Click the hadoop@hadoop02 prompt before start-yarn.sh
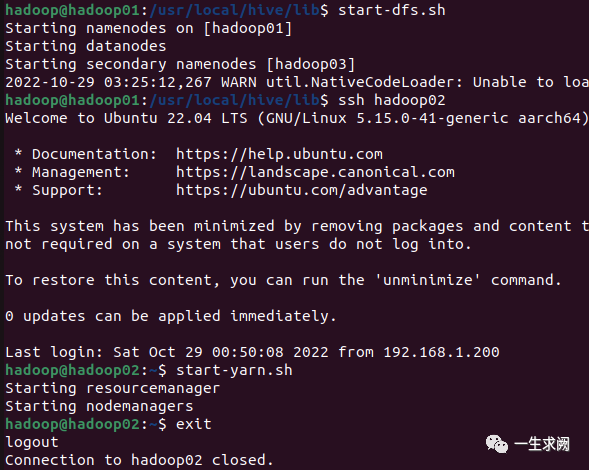Screen dimensions: 589x470 72,370
